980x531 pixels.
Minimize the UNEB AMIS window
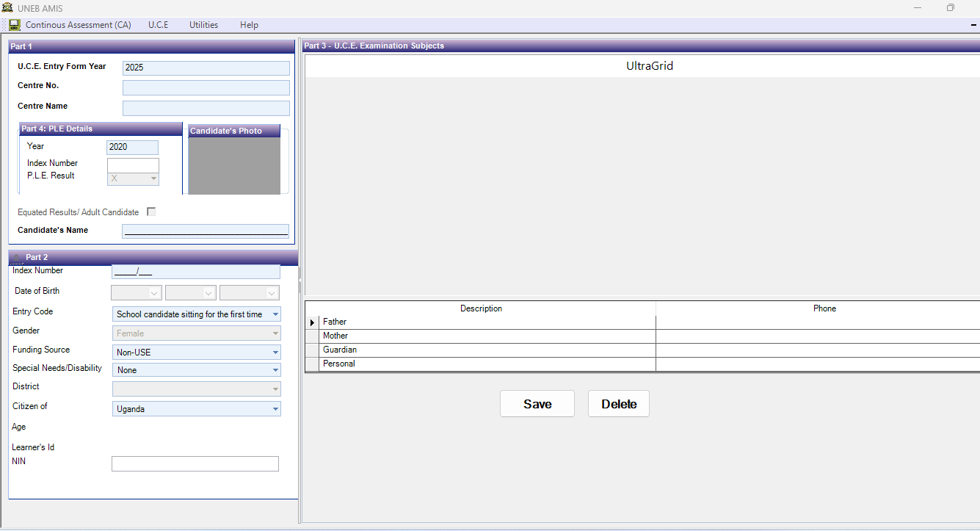[918, 8]
